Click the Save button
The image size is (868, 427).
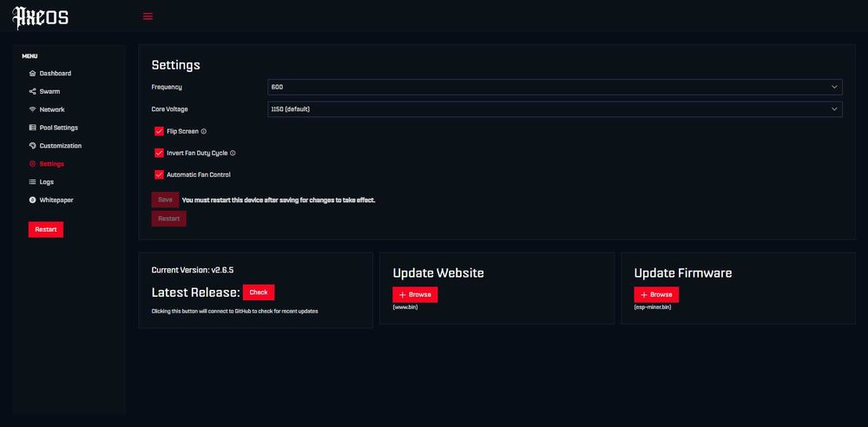click(165, 200)
